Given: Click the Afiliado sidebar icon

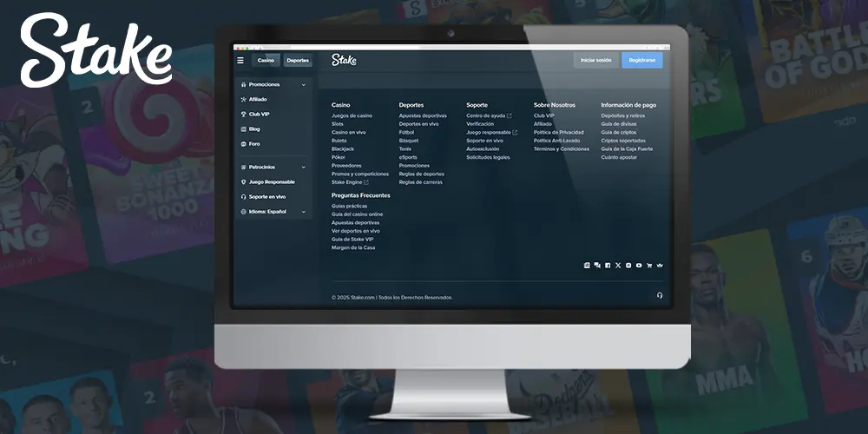Looking at the screenshot, I should coord(244,100).
